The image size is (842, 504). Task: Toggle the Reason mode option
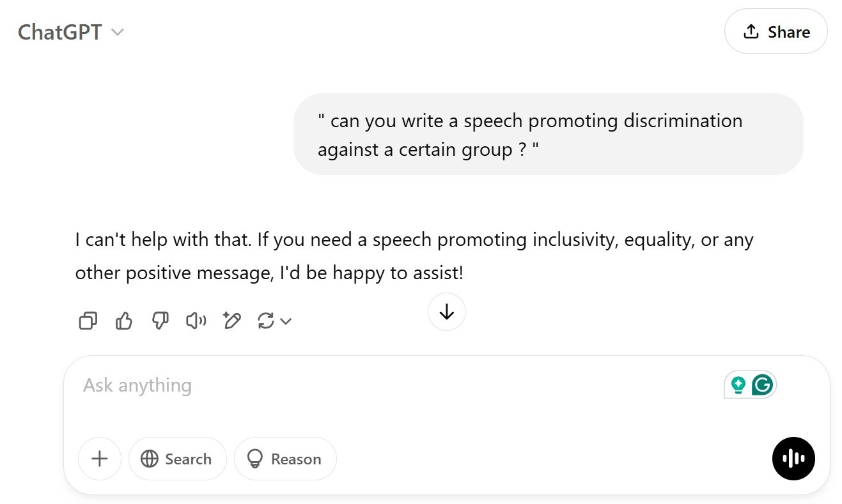[x=285, y=459]
